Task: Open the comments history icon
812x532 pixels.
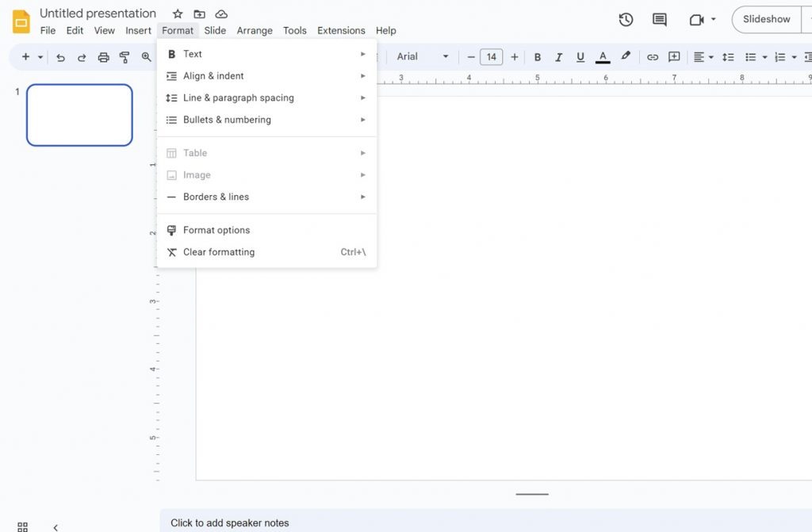Action: tap(659, 20)
